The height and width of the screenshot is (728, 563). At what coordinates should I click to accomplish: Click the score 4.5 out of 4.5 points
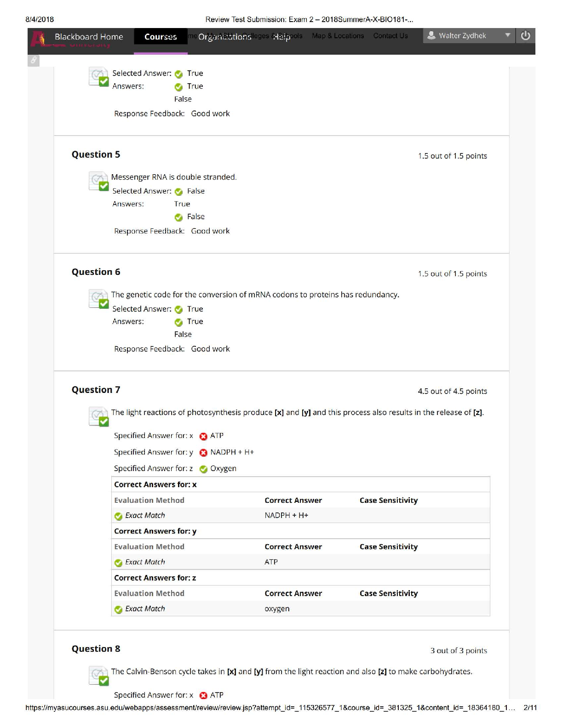[x=452, y=391]
